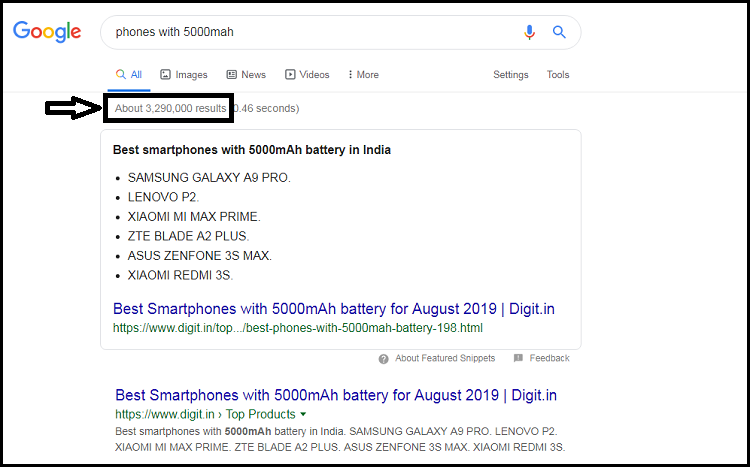Click the results count text
Viewport: 750px width, 468px height.
pos(170,108)
